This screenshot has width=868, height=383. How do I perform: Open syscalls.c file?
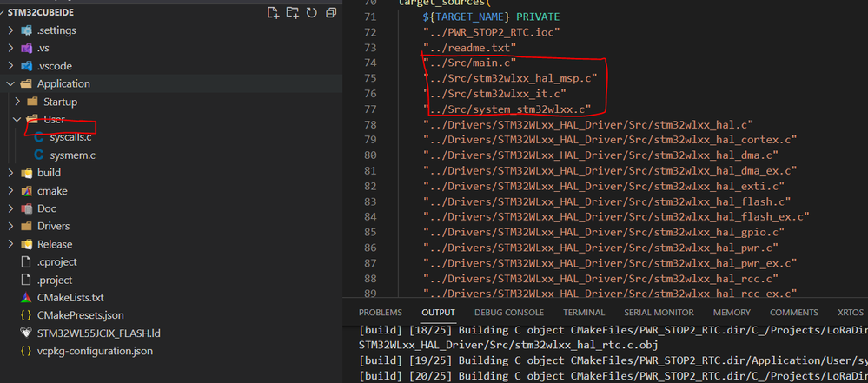coord(71,137)
